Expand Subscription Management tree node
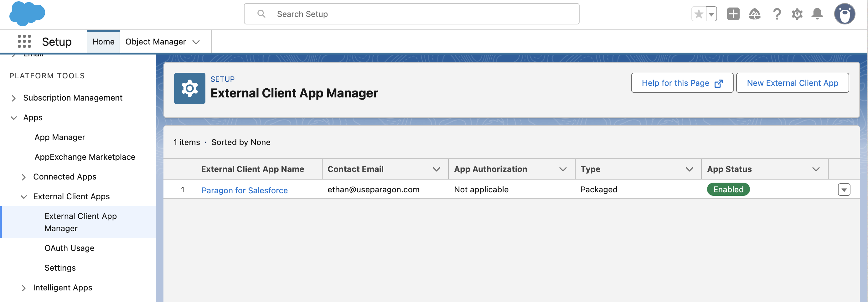 pos(13,98)
